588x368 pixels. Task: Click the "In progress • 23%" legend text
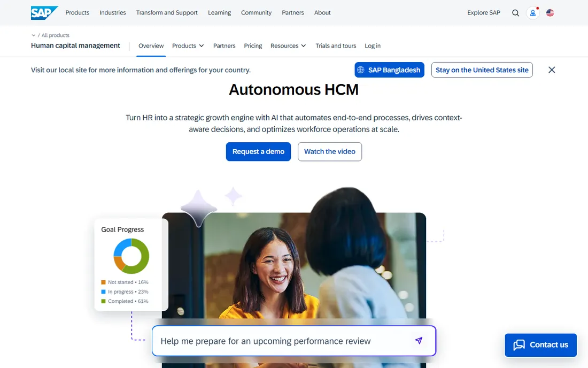[128, 292]
